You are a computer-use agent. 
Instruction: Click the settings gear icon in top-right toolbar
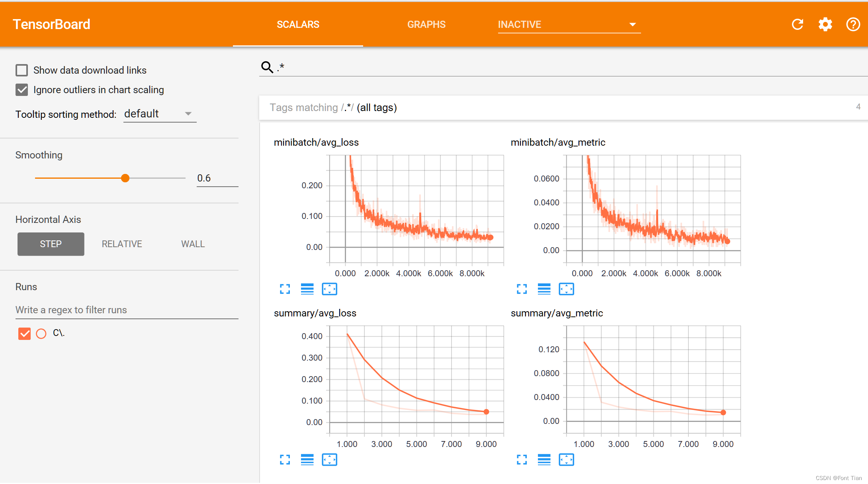pos(825,24)
